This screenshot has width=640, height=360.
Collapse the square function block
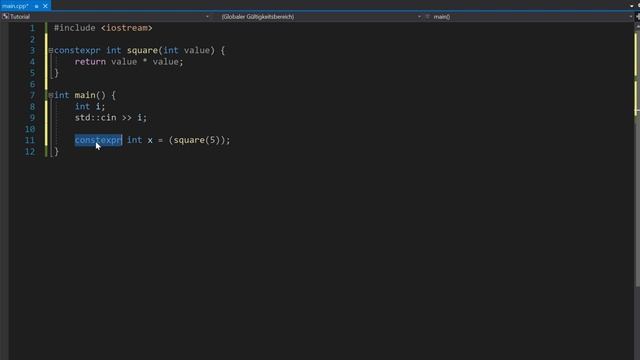click(x=51, y=51)
